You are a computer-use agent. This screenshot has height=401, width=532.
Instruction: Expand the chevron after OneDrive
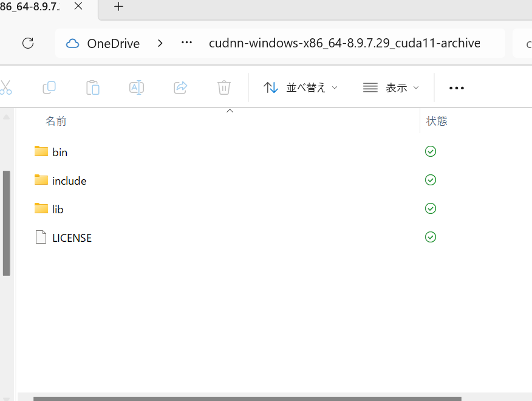[160, 43]
